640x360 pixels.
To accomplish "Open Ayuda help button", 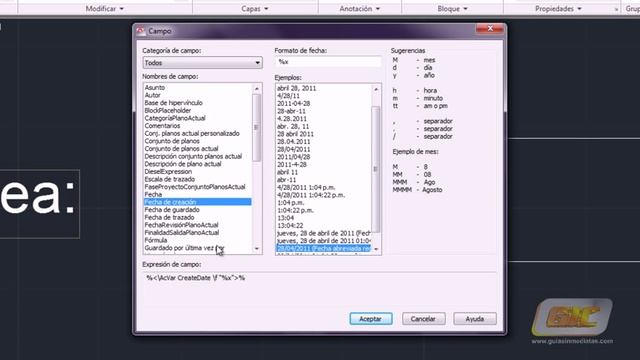I will coord(475,319).
